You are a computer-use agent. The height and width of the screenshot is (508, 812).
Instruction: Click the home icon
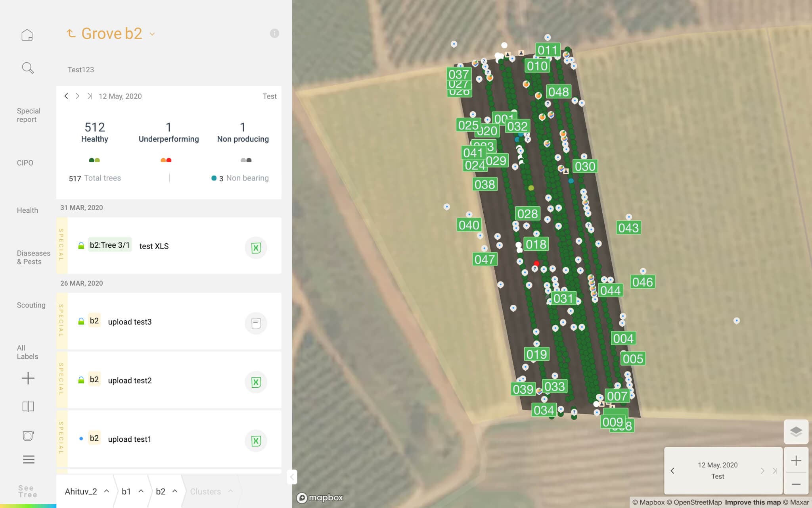coord(27,34)
